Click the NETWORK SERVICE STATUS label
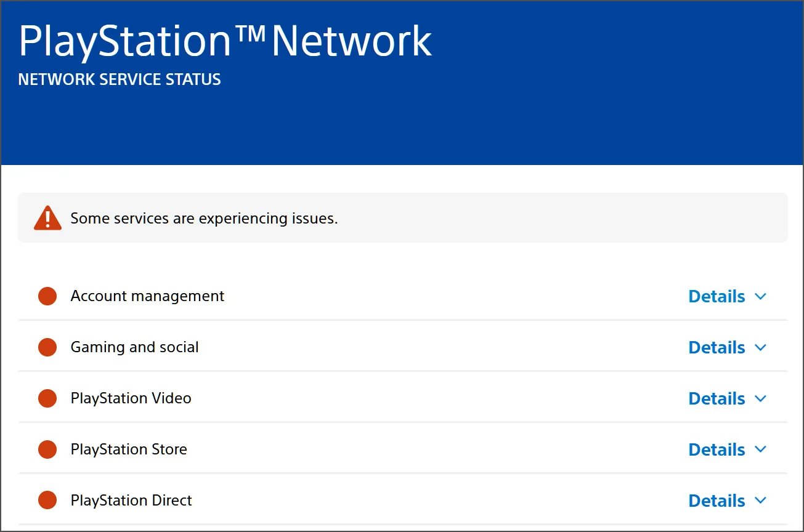Screen dimensions: 804x532 click(x=119, y=79)
